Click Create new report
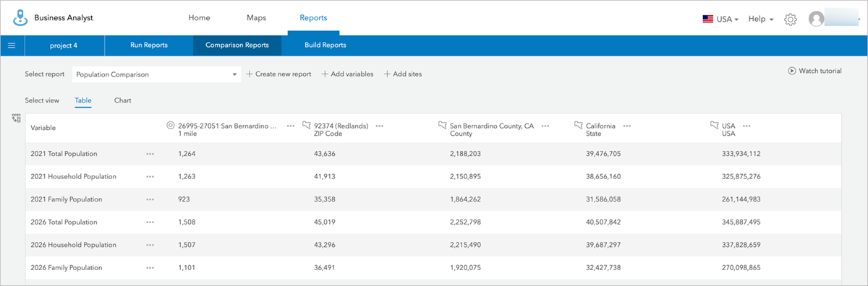 pos(278,74)
